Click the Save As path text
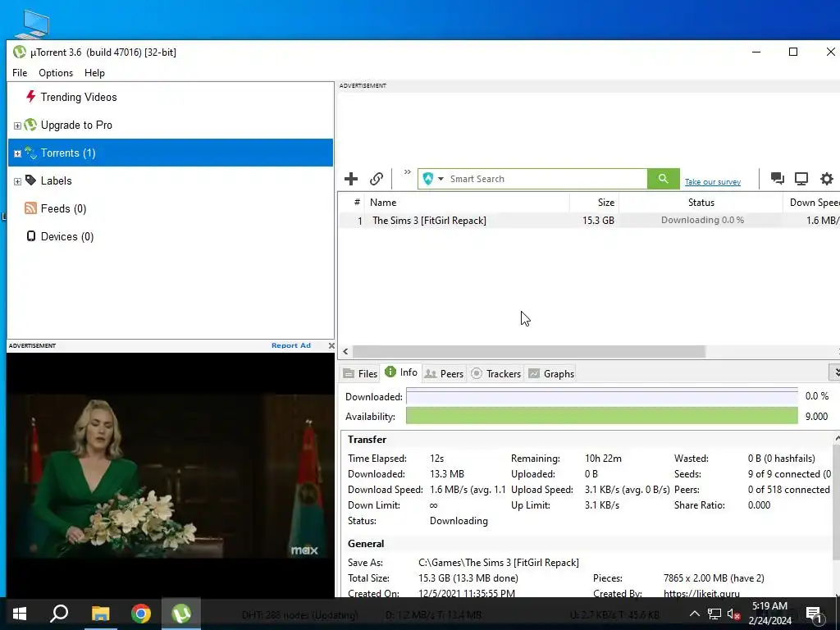Image resolution: width=840 pixels, height=630 pixels. coord(499,563)
